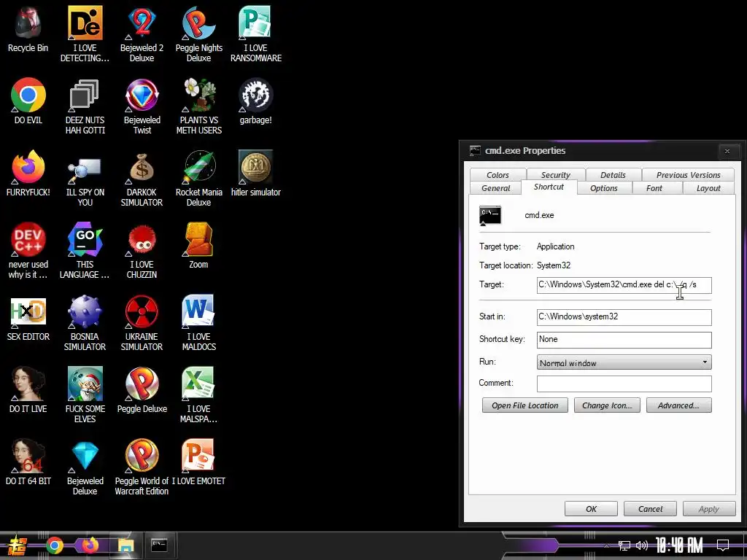The width and height of the screenshot is (747, 560).
Task: Open File Explorer from the taskbar
Action: pos(125,545)
